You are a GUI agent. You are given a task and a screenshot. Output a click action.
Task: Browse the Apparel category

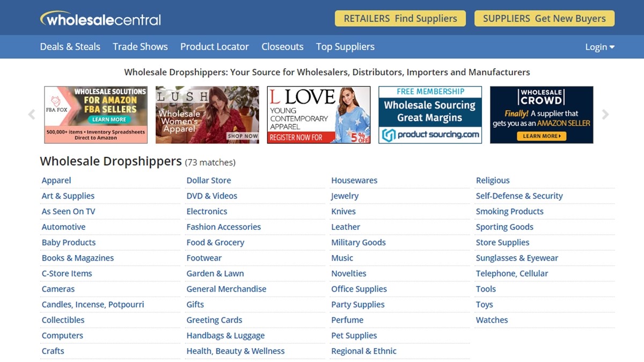56,180
